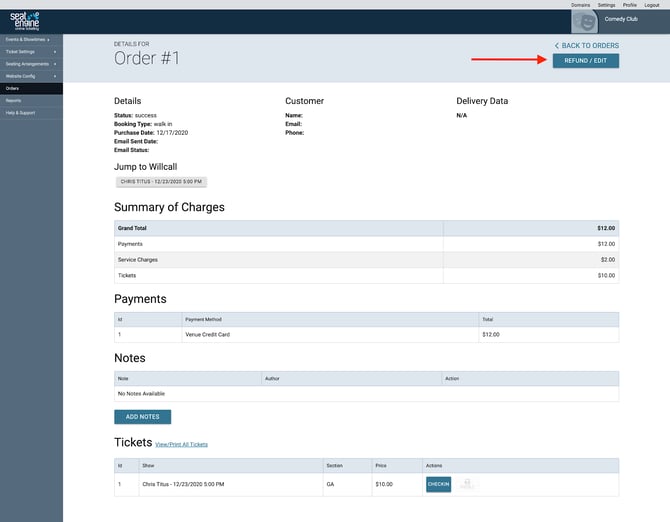Click Logout in the top bar

tap(652, 5)
